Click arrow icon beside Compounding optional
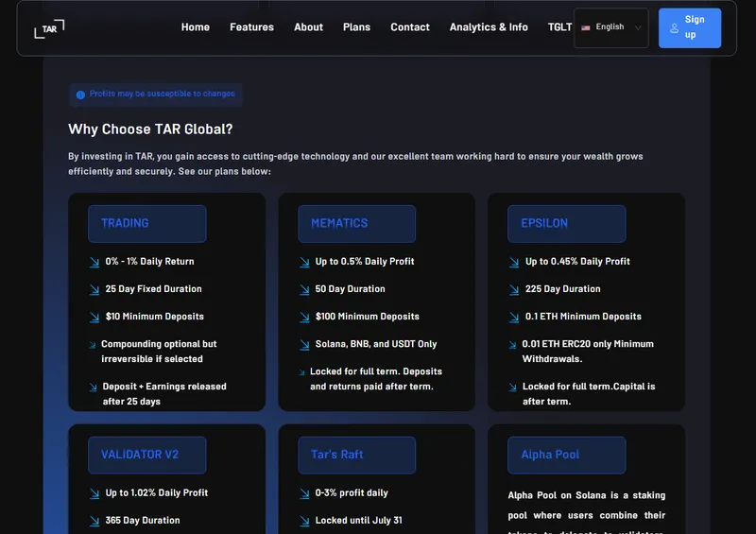 tap(92, 344)
